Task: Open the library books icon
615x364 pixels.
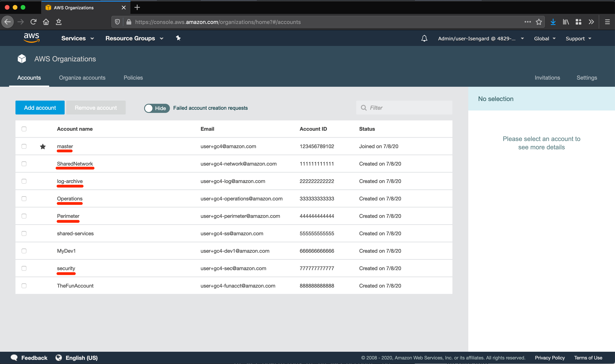Action: pyautogui.click(x=566, y=22)
